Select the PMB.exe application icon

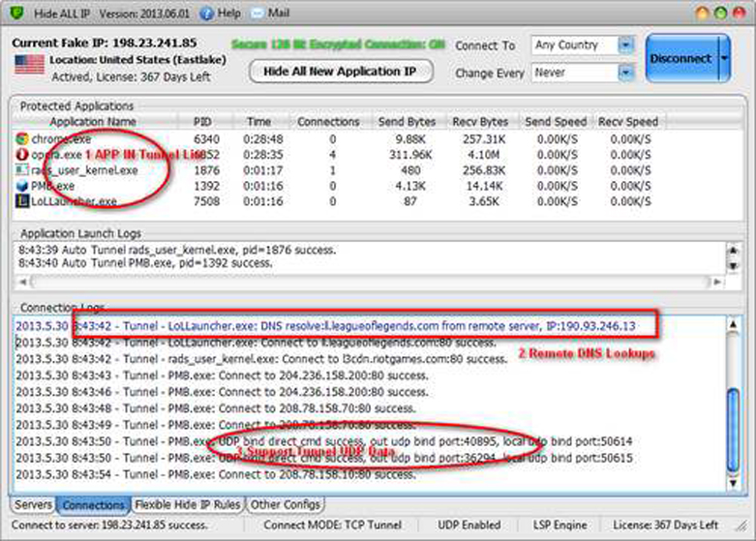[21, 186]
